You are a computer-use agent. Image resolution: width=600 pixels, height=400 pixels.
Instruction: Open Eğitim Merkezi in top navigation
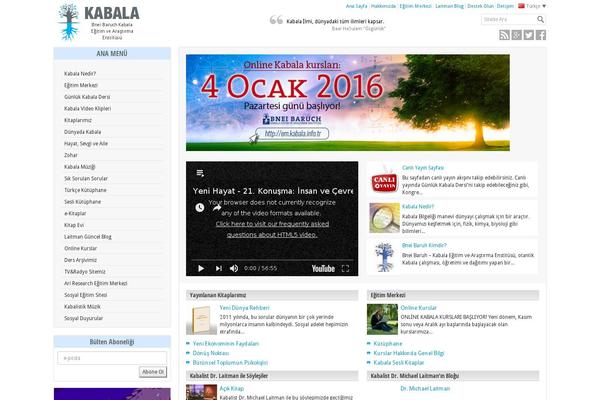click(416, 6)
